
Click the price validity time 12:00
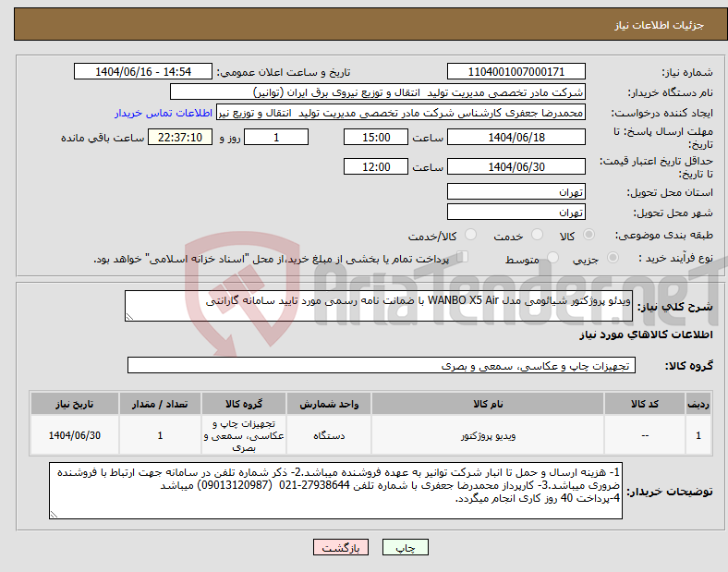click(x=376, y=166)
